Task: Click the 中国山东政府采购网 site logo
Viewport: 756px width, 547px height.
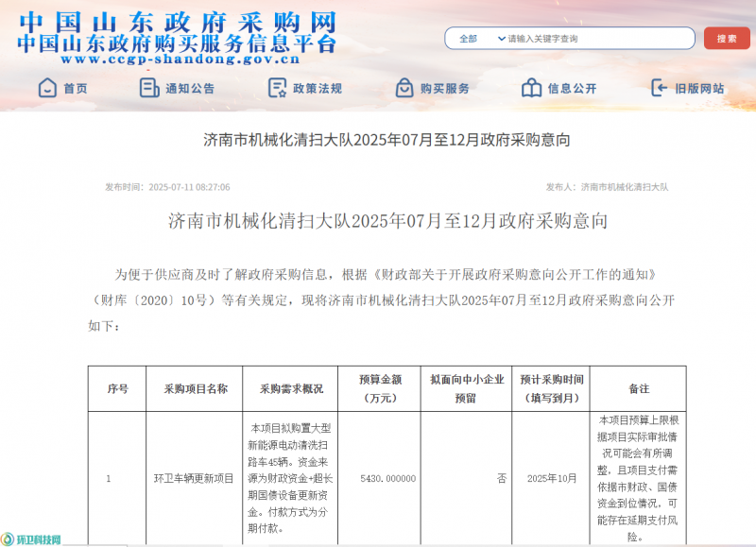Action: (x=177, y=23)
